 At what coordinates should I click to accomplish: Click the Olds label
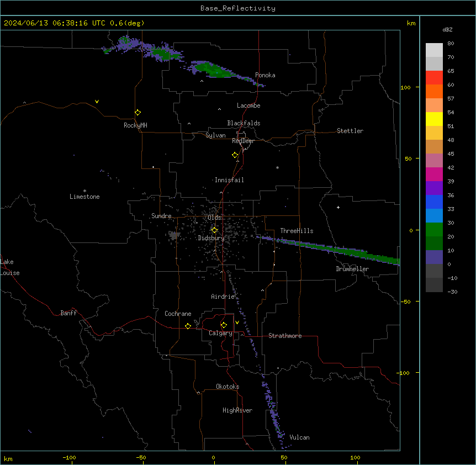(x=214, y=218)
